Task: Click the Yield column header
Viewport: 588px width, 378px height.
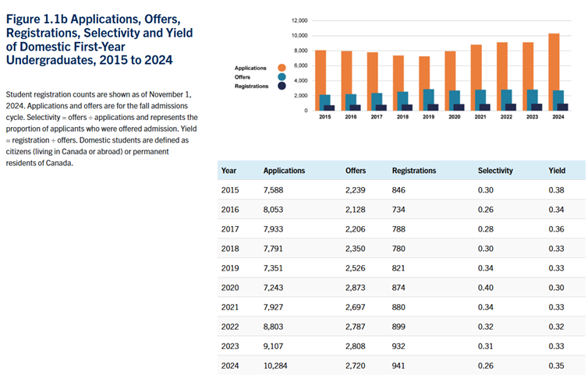Action: pos(556,170)
